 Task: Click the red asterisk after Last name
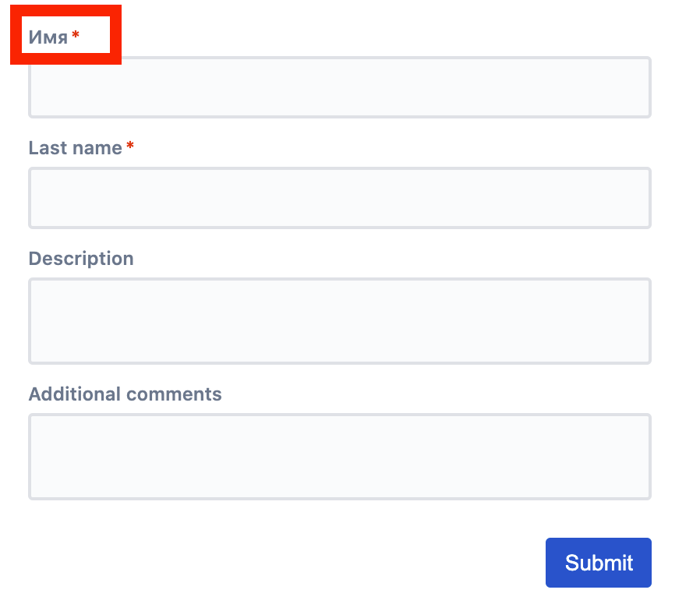[130, 145]
